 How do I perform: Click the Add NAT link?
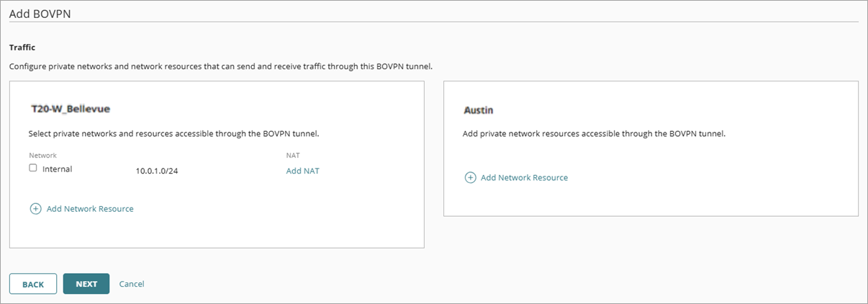(302, 171)
